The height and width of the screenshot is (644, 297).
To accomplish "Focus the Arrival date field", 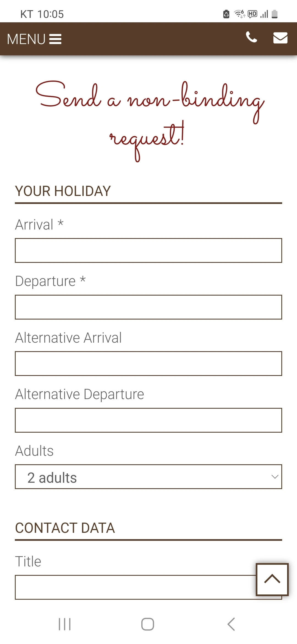I will click(x=148, y=250).
